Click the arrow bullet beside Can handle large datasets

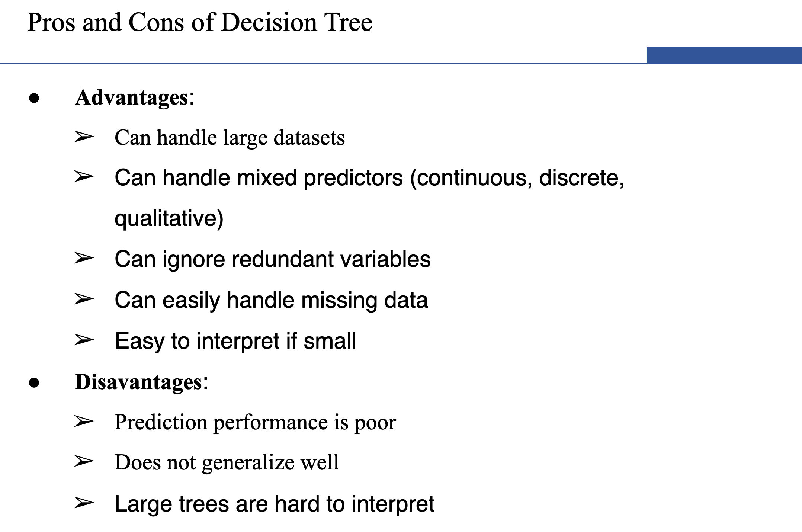click(84, 137)
